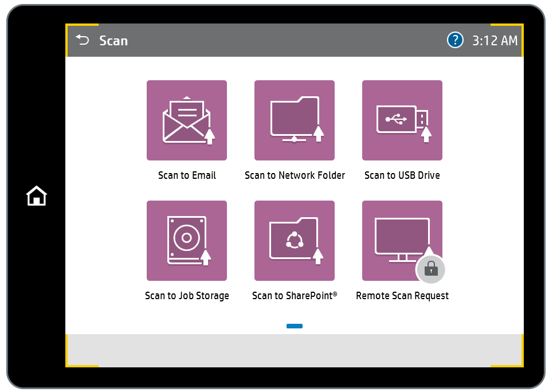Click the "Scan to Job Storage" label
Screen dimensions: 549x392
pyautogui.click(x=187, y=296)
